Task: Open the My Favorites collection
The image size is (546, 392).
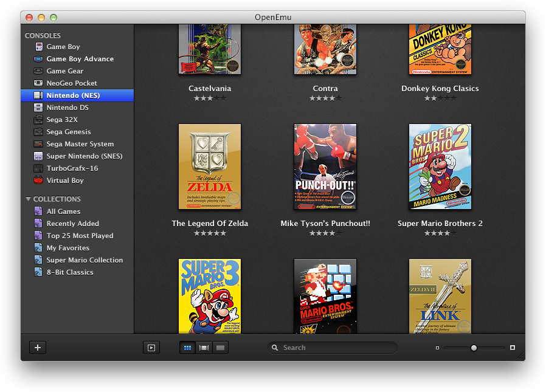Action: pyautogui.click(x=77, y=248)
